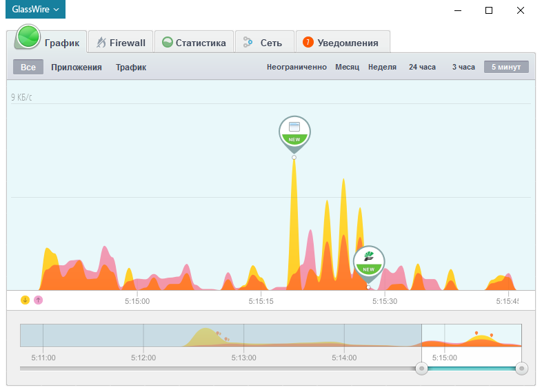Select the Все view filter
Viewport: 542px width, 392px height.
28,67
